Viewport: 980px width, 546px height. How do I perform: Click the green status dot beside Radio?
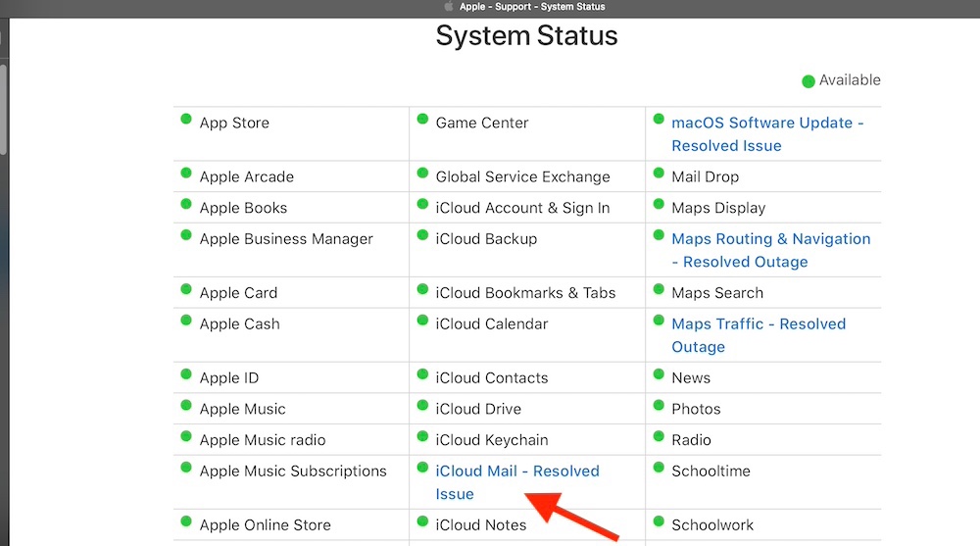click(659, 436)
